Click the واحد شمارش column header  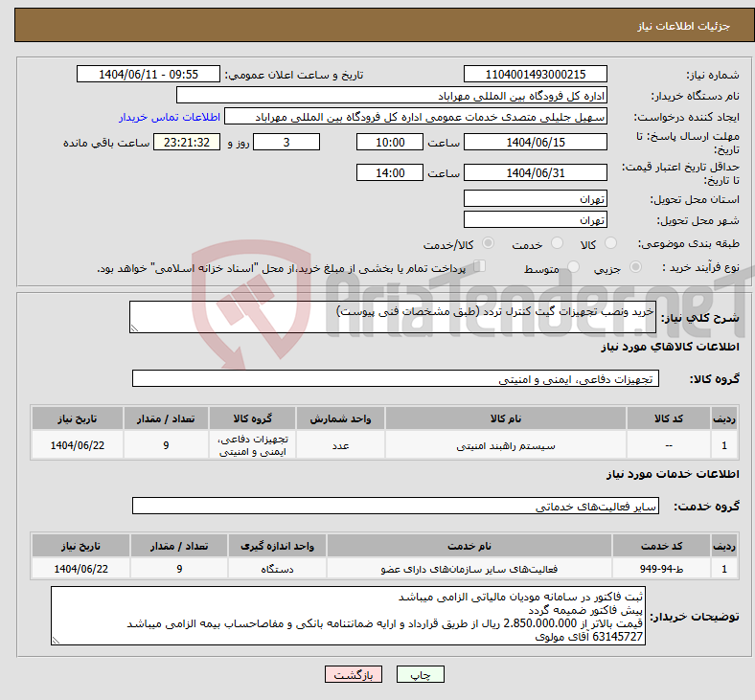tap(340, 418)
